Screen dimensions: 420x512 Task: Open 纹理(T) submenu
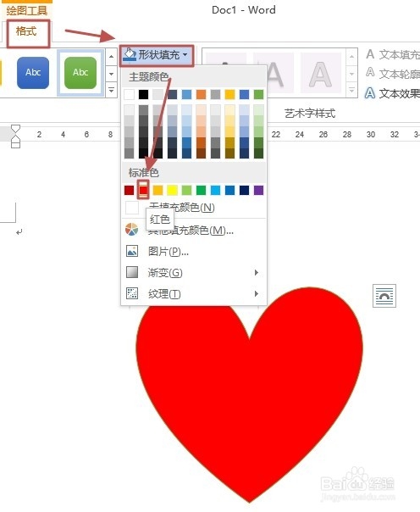point(194,293)
